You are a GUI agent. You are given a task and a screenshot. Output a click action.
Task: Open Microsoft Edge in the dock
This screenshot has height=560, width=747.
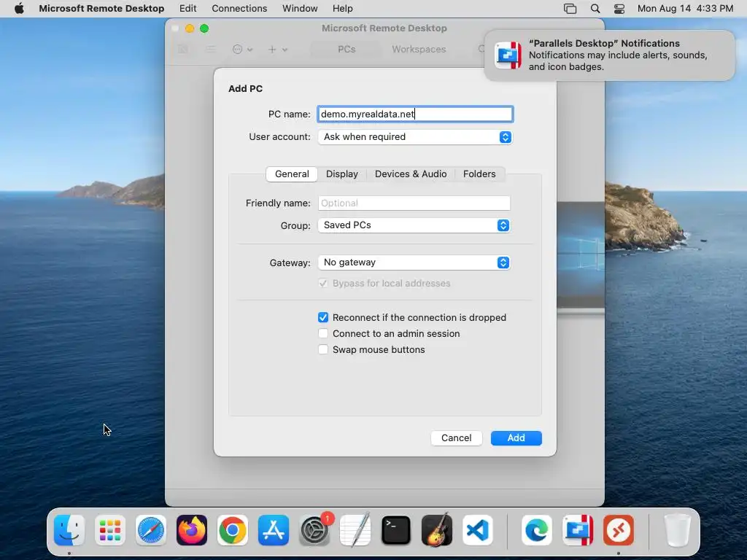[537, 530]
